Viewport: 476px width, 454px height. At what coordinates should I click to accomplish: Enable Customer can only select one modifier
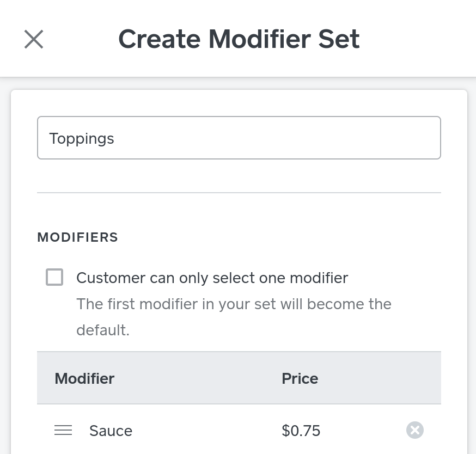(54, 277)
